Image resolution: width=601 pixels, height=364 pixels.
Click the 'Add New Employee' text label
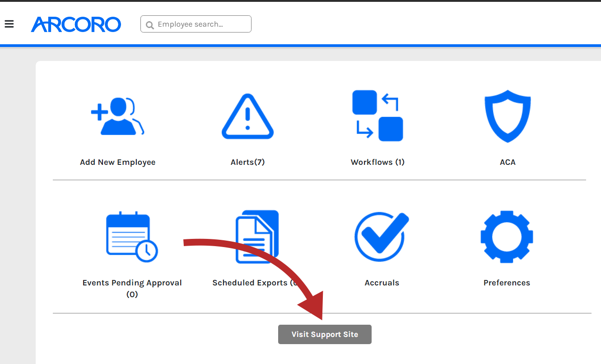(x=117, y=162)
